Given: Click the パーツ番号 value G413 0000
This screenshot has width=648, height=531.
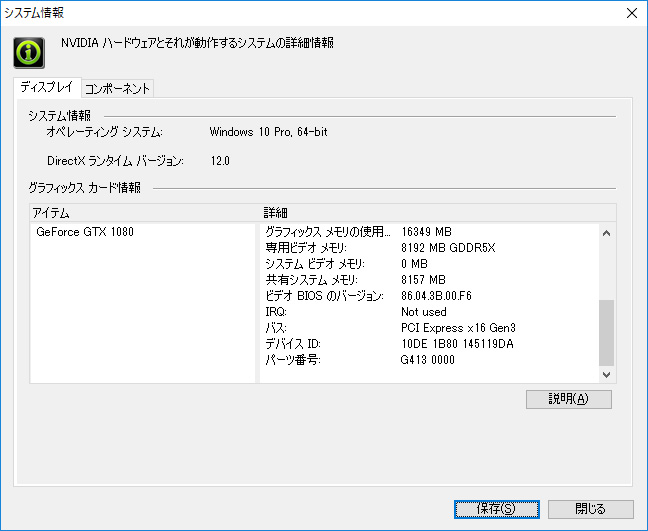Looking at the screenshot, I should click(428, 360).
